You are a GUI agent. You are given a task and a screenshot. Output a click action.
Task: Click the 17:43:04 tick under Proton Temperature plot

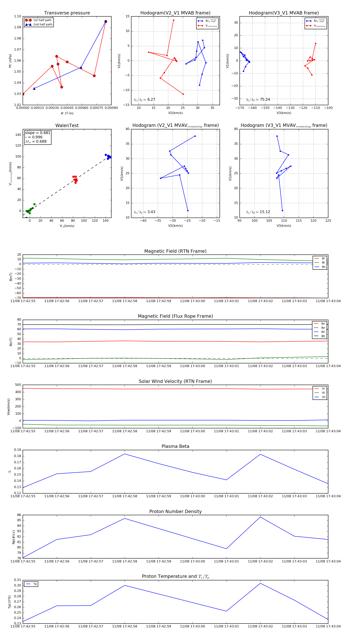click(x=328, y=626)
